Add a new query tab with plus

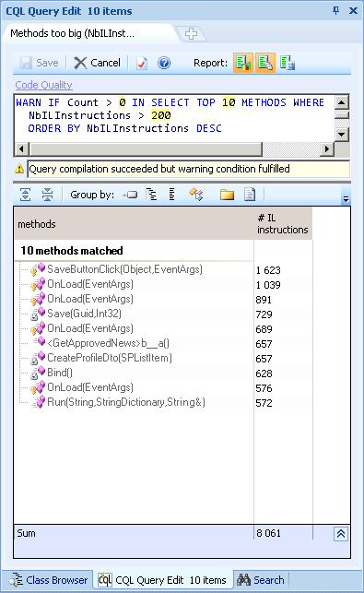[191, 33]
